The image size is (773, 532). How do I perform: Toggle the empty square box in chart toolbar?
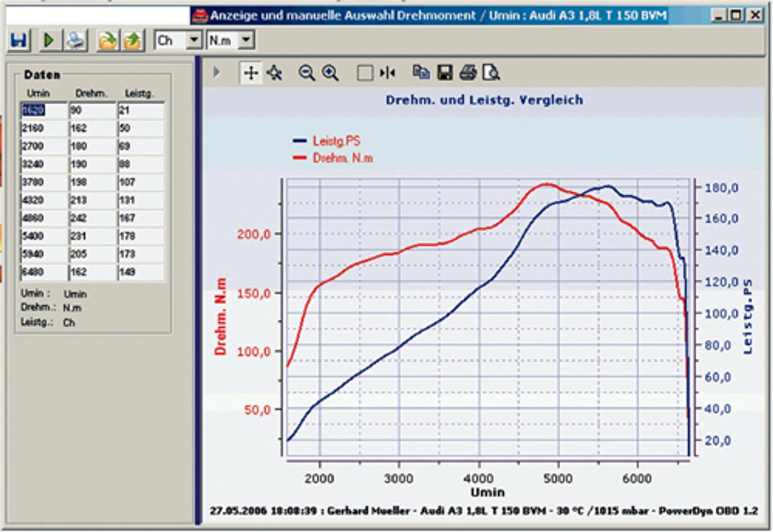click(x=365, y=74)
